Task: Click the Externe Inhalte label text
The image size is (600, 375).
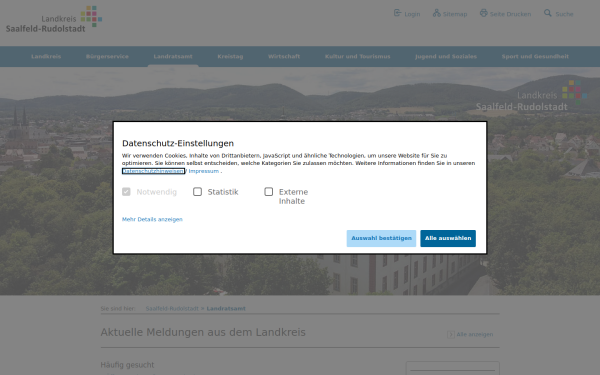Action: [293, 197]
